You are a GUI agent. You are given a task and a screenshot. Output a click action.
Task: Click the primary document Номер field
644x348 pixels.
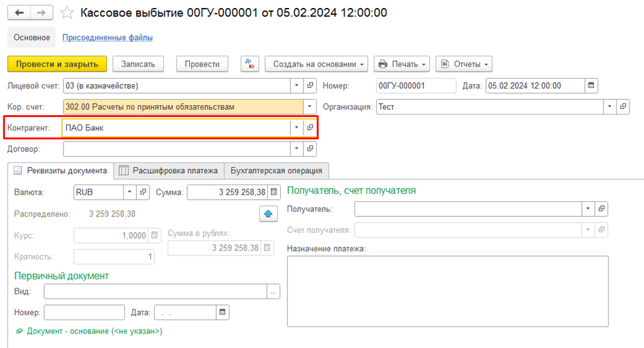point(84,312)
